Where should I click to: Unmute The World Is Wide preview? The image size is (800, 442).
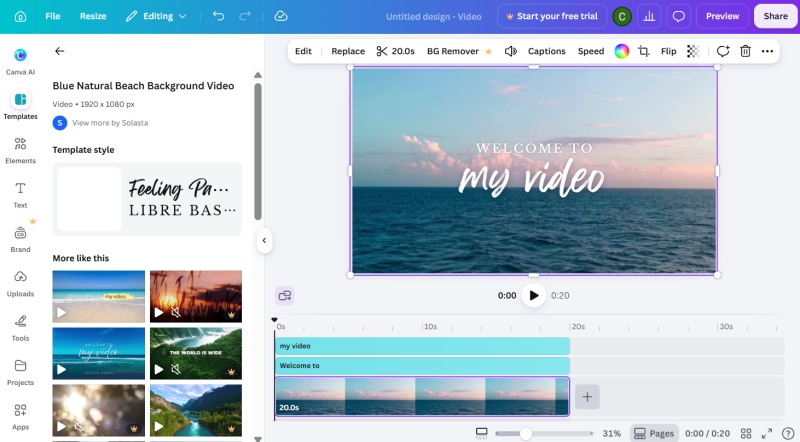[x=176, y=369]
